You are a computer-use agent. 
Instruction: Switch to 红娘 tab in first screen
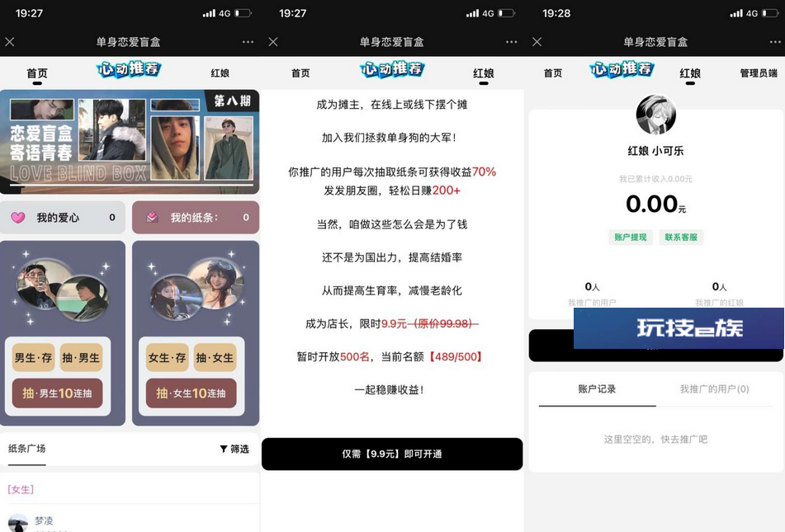coord(220,73)
